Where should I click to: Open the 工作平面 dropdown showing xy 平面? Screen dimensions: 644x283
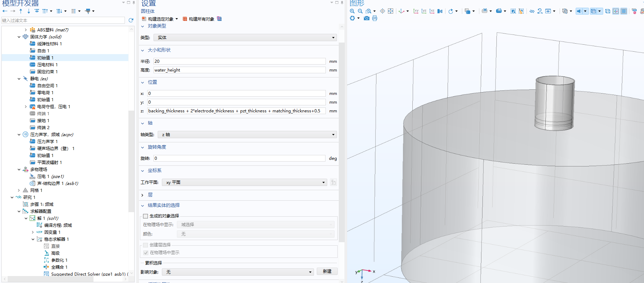click(244, 182)
